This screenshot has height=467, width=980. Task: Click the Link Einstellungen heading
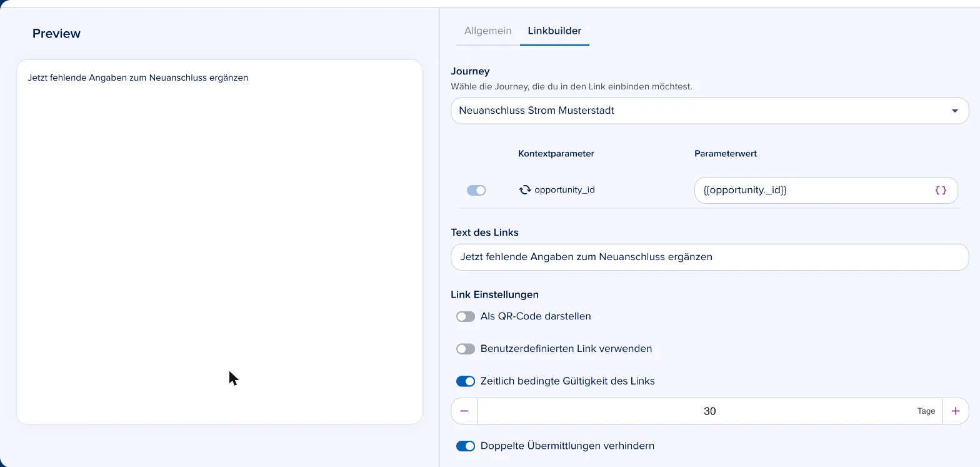pos(495,294)
